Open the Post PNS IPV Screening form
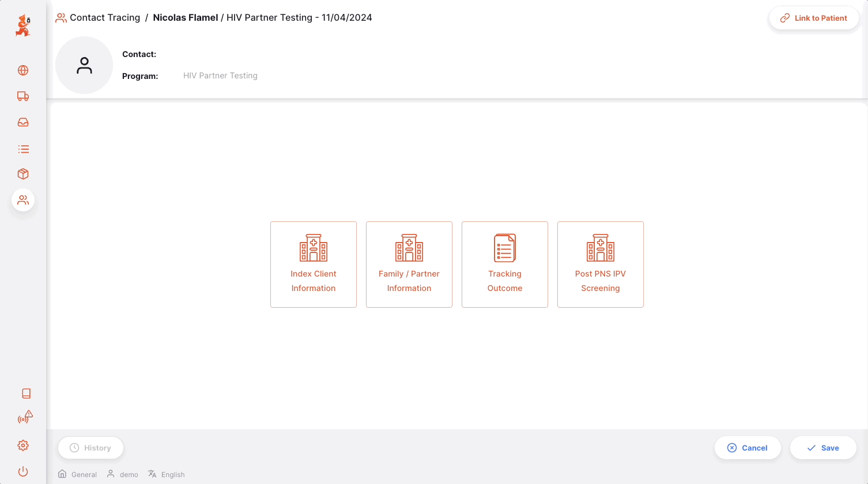Image resolution: width=868 pixels, height=484 pixels. 601,264
